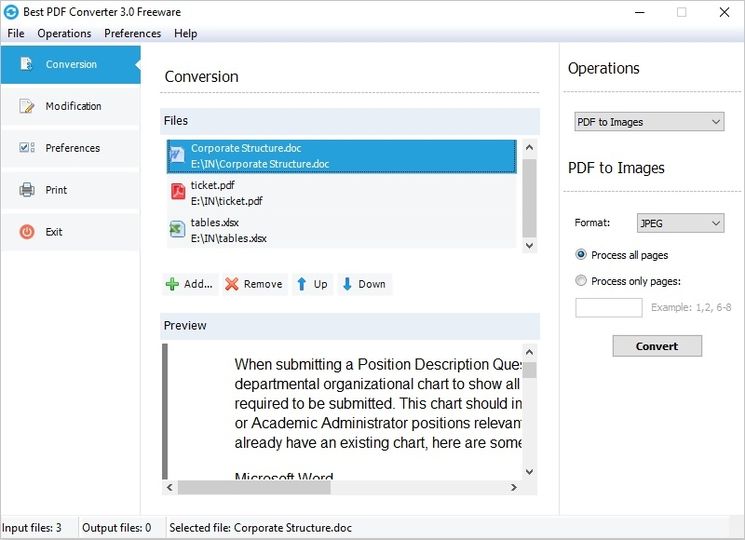Click the 'Output files: 0' status text
The image size is (745, 540).
(x=116, y=528)
